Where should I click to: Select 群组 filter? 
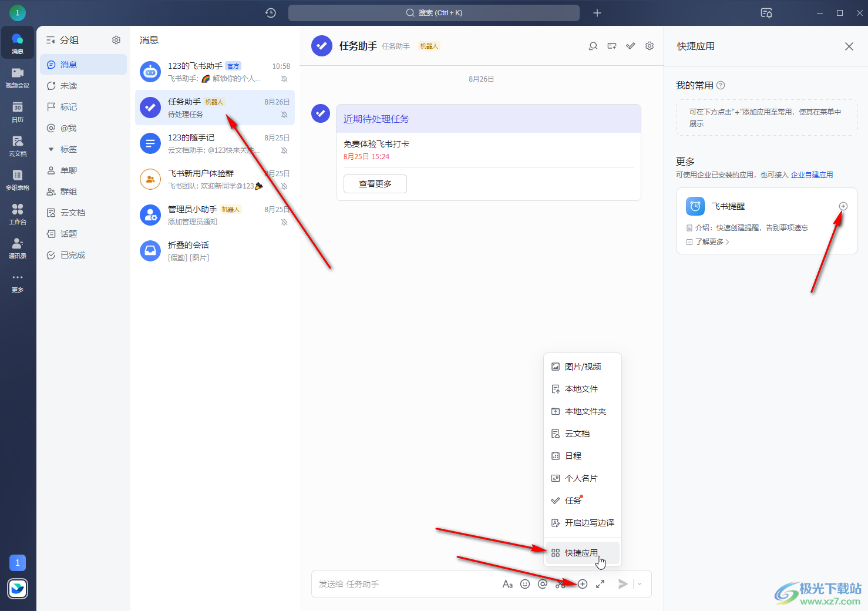(x=83, y=192)
